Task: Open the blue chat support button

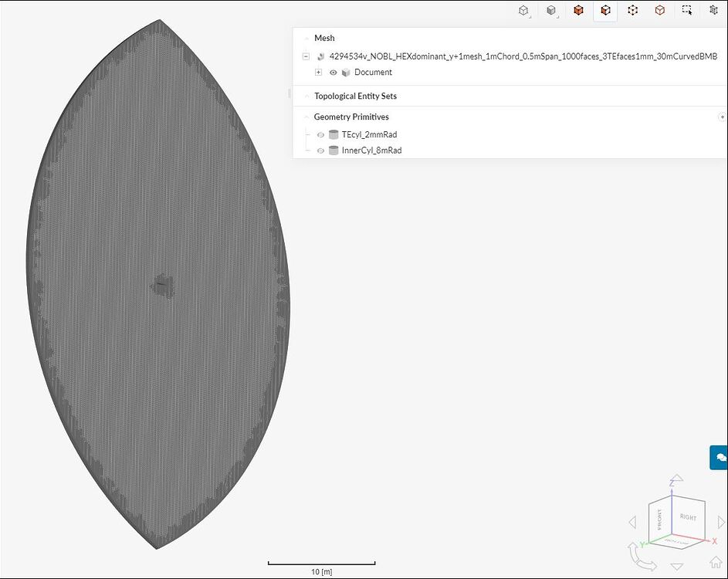Action: click(x=718, y=457)
